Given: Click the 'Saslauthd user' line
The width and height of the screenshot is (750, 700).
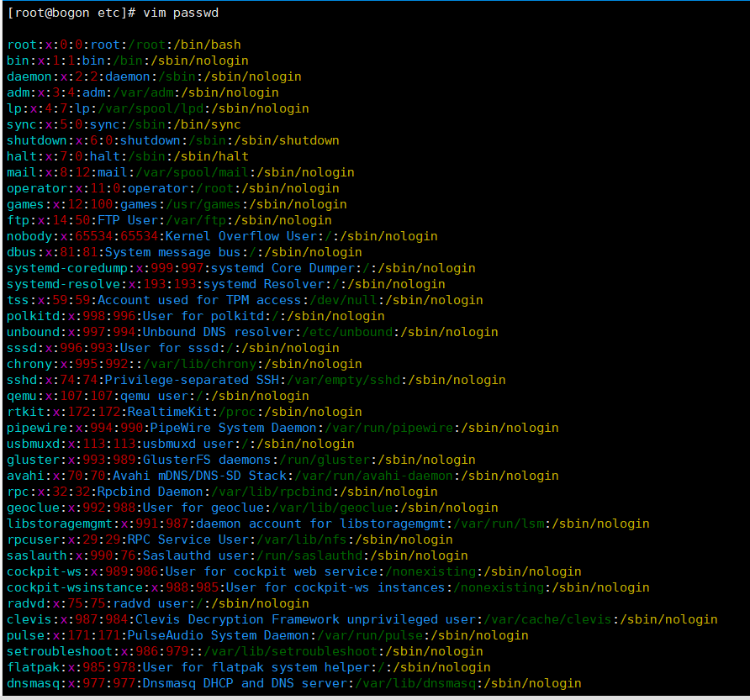Looking at the screenshot, I should click(237, 555).
